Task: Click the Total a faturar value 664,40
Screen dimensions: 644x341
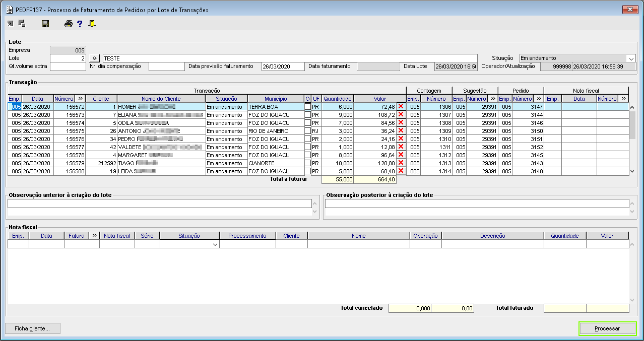Action: (x=375, y=179)
